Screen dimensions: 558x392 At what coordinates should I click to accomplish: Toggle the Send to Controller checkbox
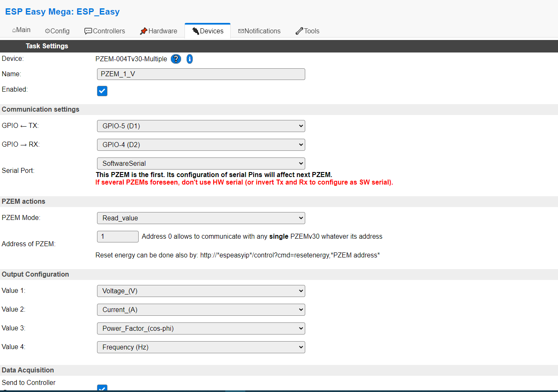click(x=102, y=388)
